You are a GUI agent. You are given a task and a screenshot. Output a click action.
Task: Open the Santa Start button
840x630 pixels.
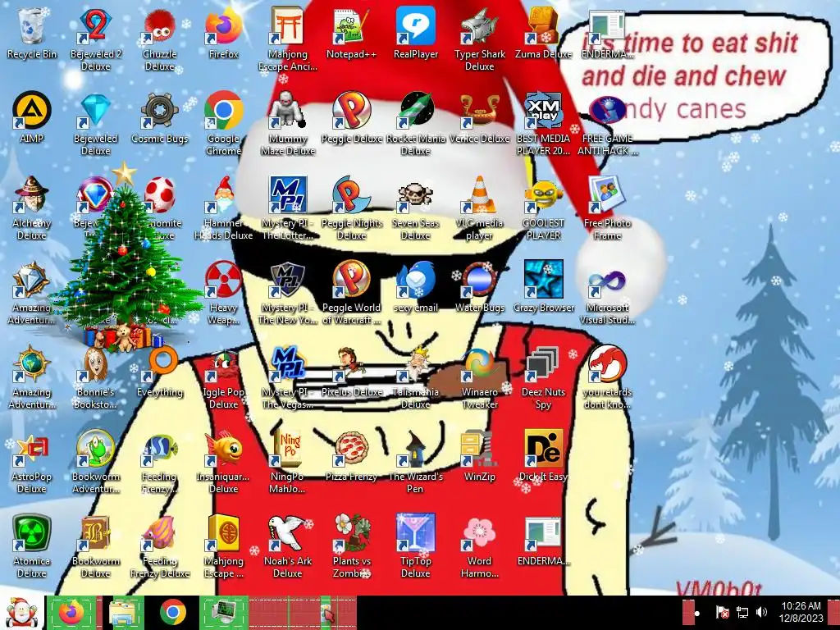(x=21, y=613)
